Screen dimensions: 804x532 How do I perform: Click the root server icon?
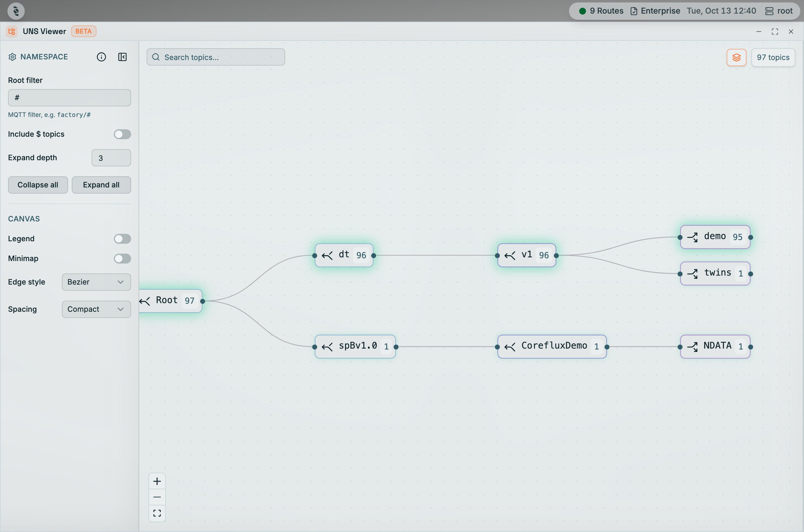(x=769, y=11)
